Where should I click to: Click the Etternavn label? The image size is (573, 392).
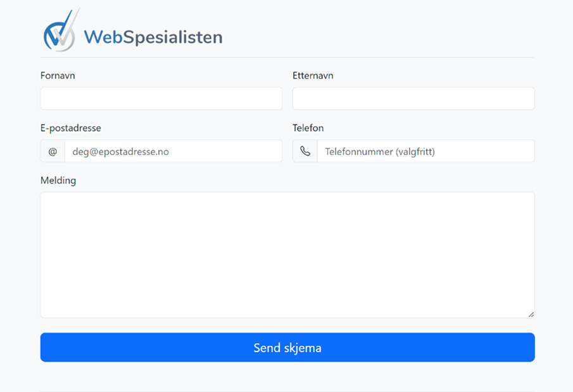point(313,75)
